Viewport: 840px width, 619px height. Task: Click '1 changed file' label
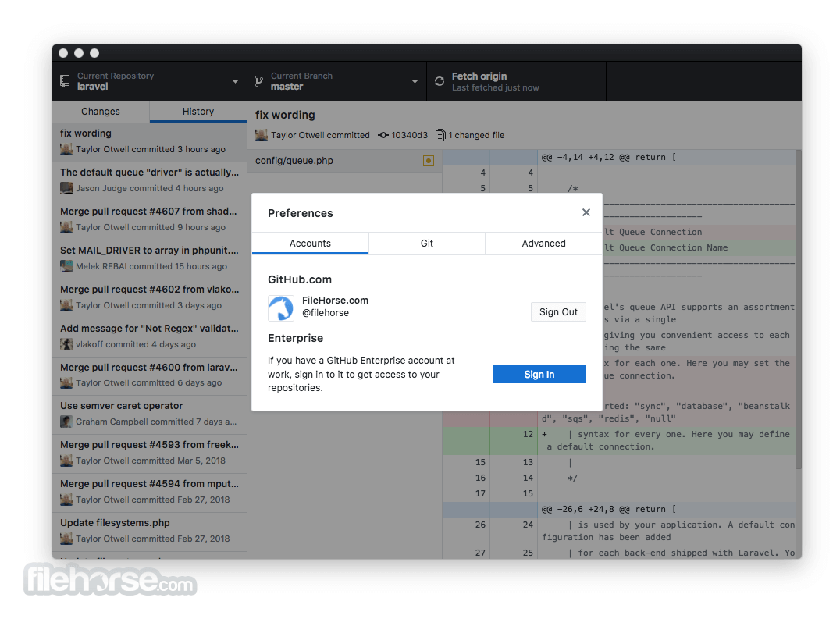click(x=476, y=135)
